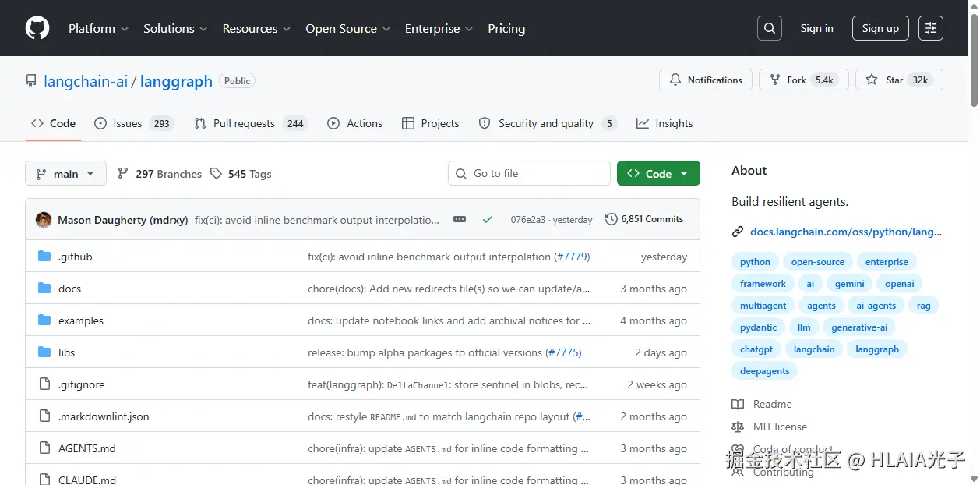Click the bell icon in Notifications
The height and width of the screenshot is (485, 980).
[675, 80]
